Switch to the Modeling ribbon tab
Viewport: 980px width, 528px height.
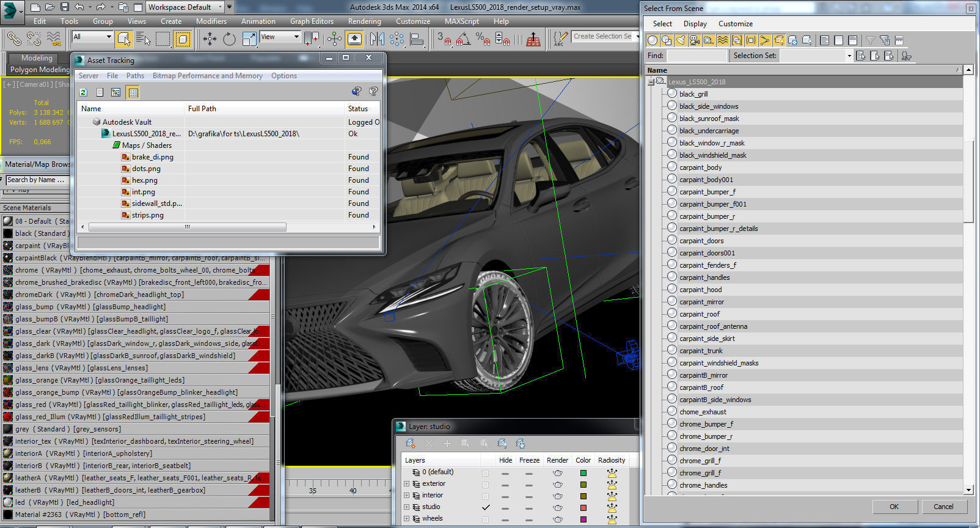coord(37,58)
